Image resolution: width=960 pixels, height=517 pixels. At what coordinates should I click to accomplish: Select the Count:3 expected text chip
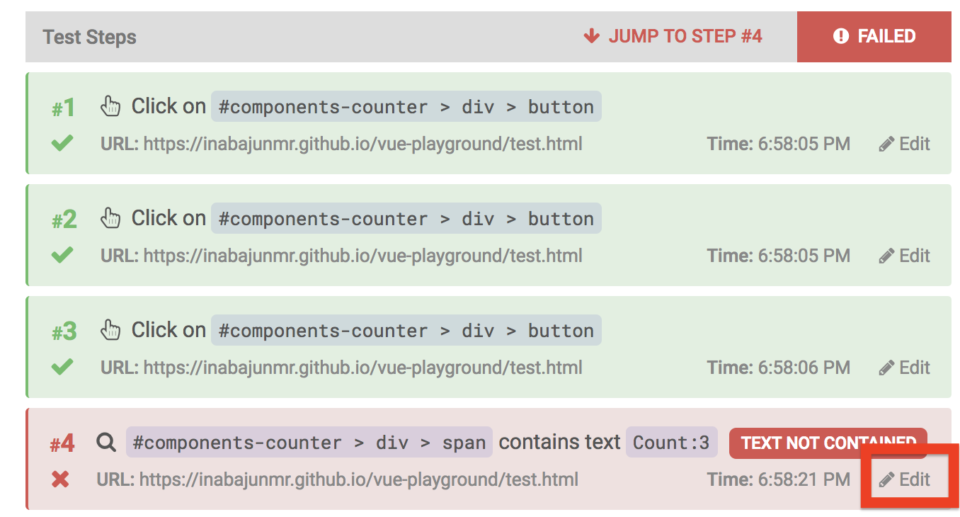tap(671, 442)
